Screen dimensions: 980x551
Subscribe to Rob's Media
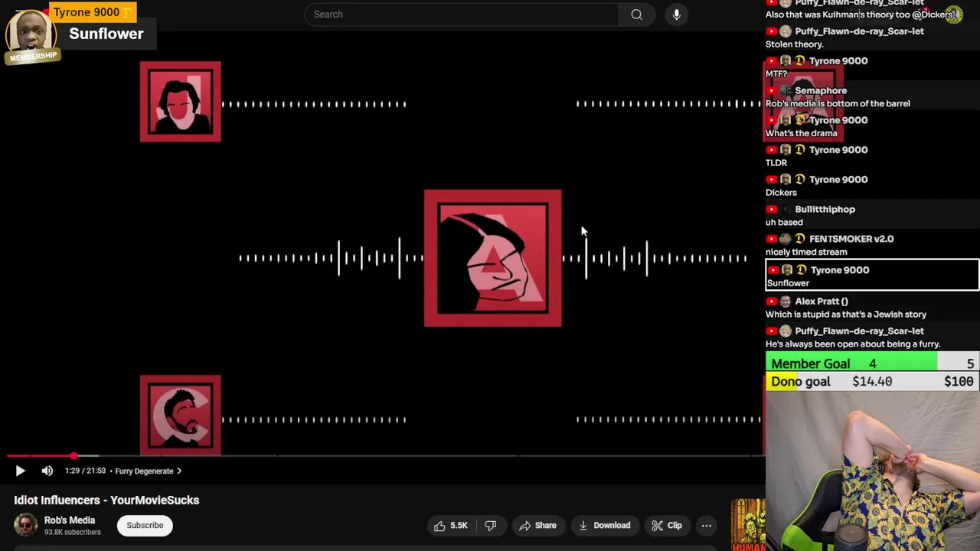click(x=145, y=526)
